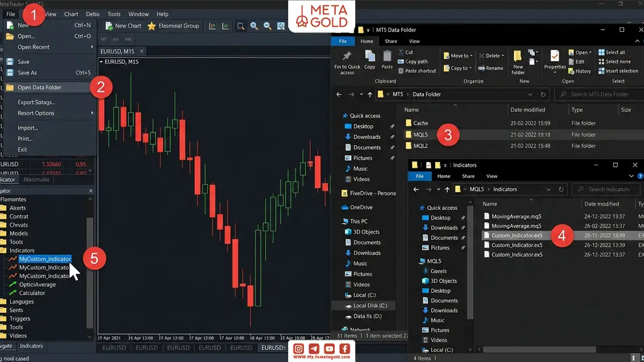The height and width of the screenshot is (362, 644).
Task: Click the New Chart toolbar icon
Action: tap(109, 26)
